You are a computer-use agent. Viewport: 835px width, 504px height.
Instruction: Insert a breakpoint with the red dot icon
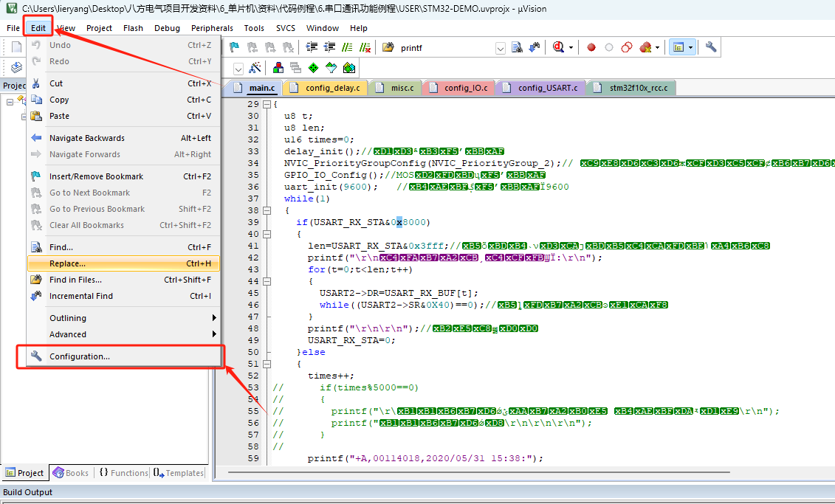point(591,47)
